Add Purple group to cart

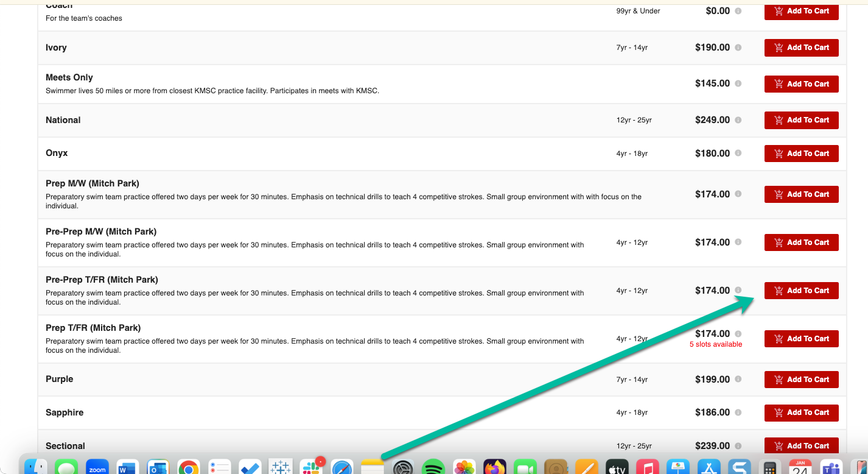[801, 380]
